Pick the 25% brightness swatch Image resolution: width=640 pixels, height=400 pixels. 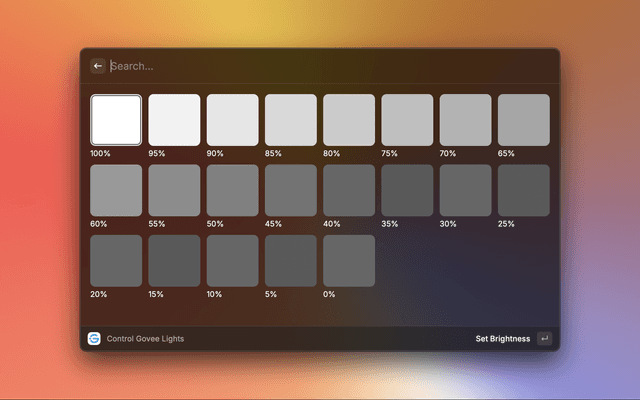[x=524, y=190]
